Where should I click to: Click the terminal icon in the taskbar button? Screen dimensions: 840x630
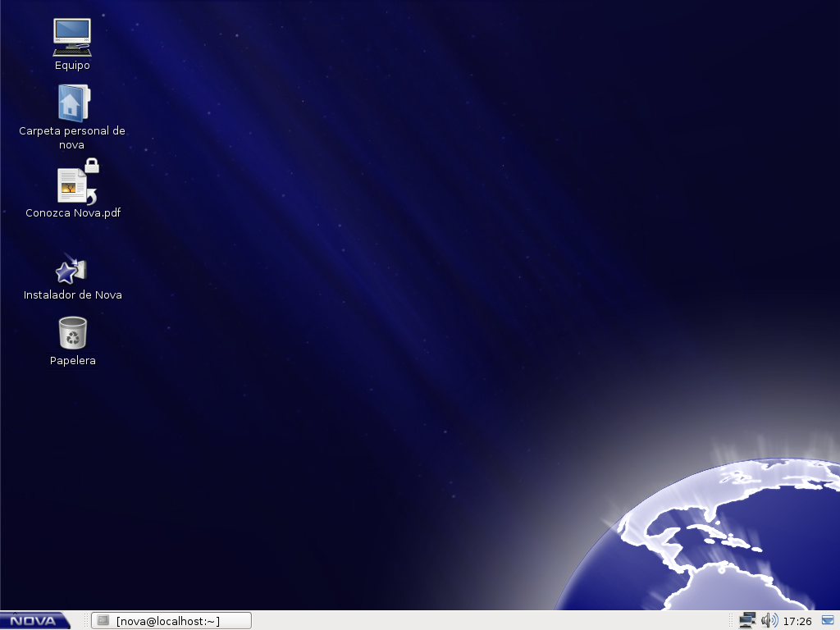[103, 620]
